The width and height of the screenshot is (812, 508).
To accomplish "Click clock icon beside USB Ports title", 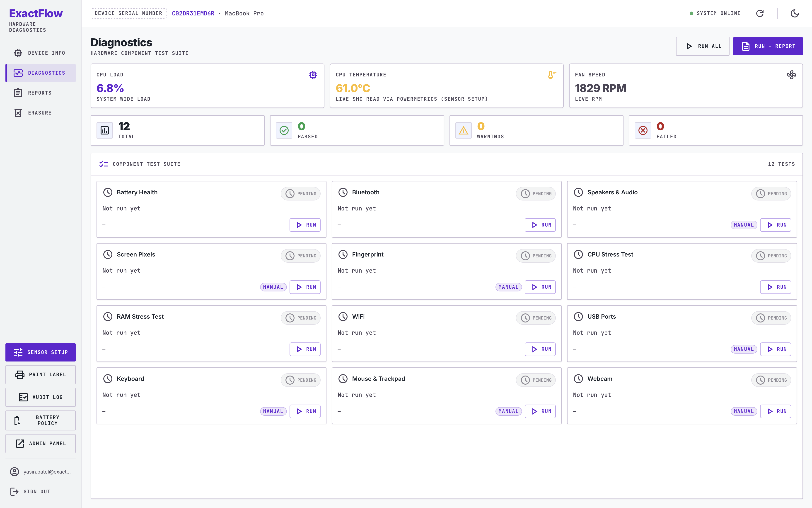I will click(578, 317).
